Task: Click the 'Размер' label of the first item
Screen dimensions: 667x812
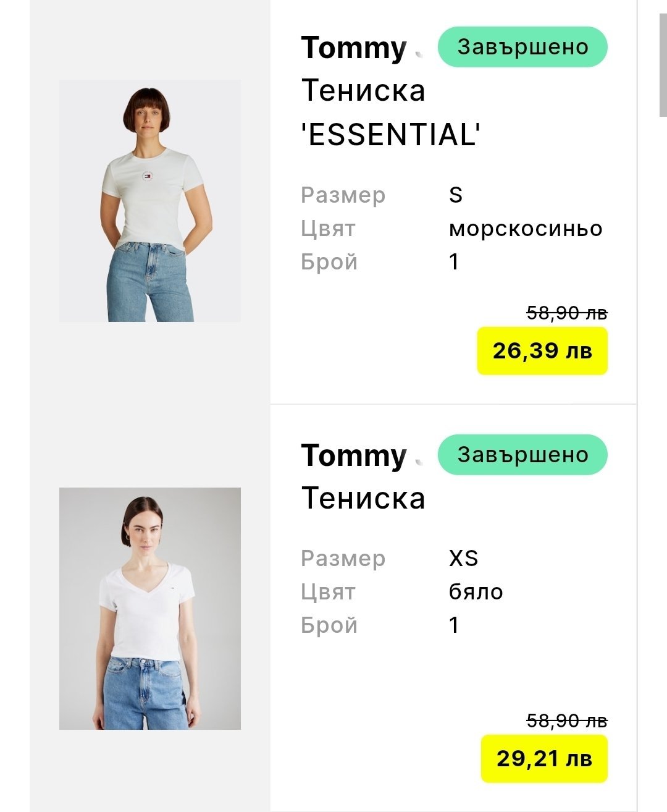Action: pos(343,195)
